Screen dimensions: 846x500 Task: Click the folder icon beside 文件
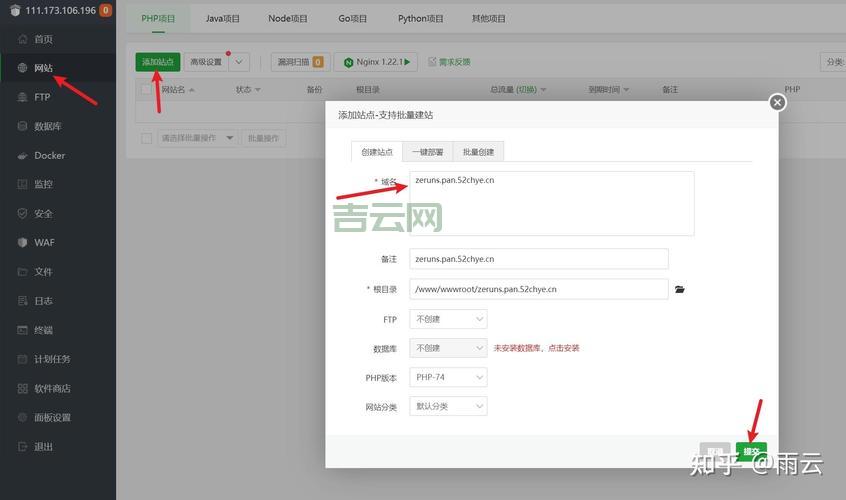click(x=22, y=272)
